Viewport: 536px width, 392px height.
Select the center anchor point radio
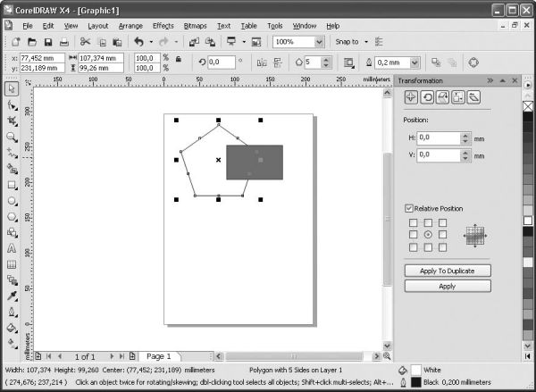(428, 234)
